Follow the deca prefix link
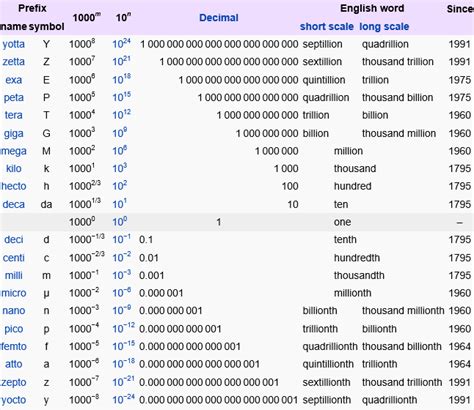Viewport: 474px width, 410px height. coord(14,204)
